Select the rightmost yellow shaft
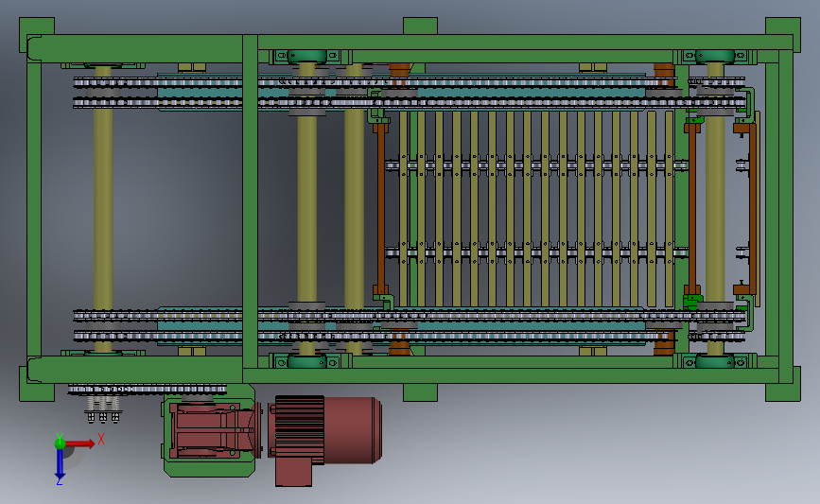The image size is (820, 504). 715,209
